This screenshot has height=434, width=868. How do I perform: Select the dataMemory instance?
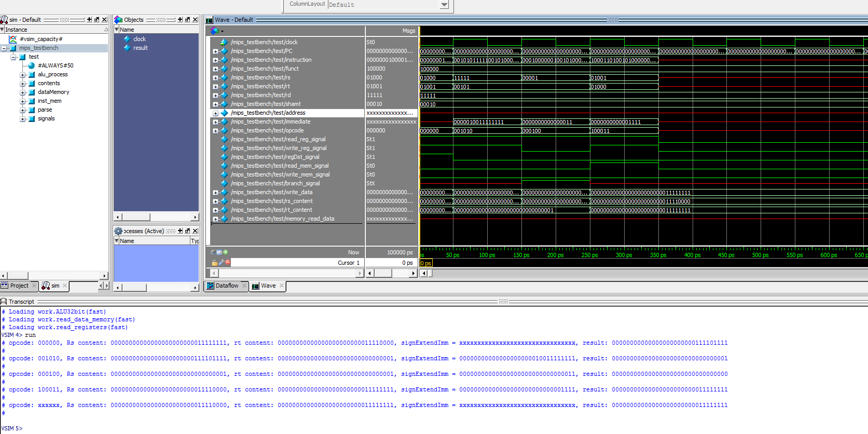click(53, 92)
